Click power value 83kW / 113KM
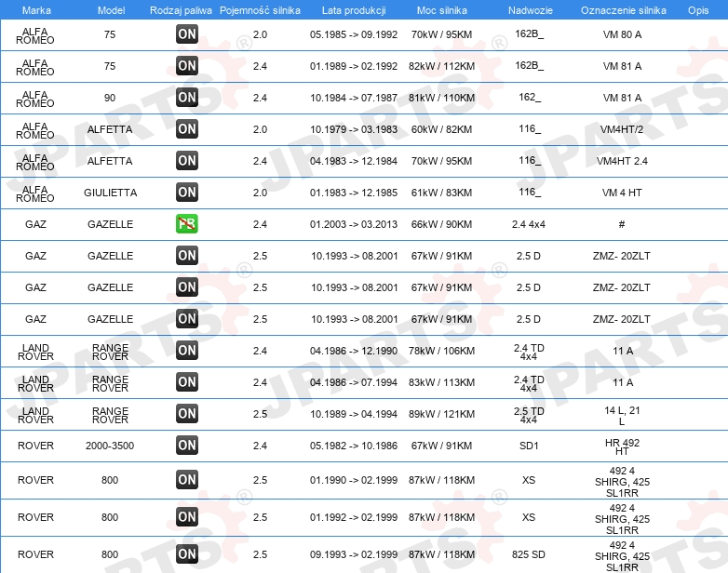 point(441,382)
